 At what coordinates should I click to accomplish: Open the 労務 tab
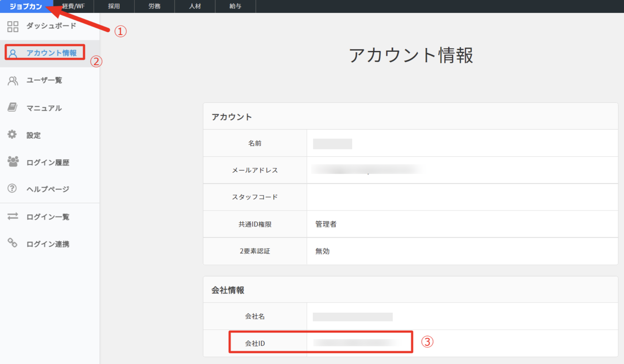coord(154,6)
